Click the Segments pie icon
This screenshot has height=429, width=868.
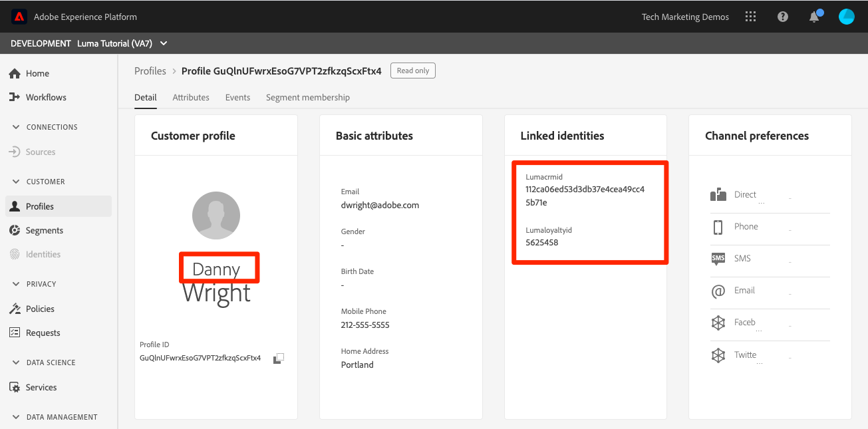[15, 230]
